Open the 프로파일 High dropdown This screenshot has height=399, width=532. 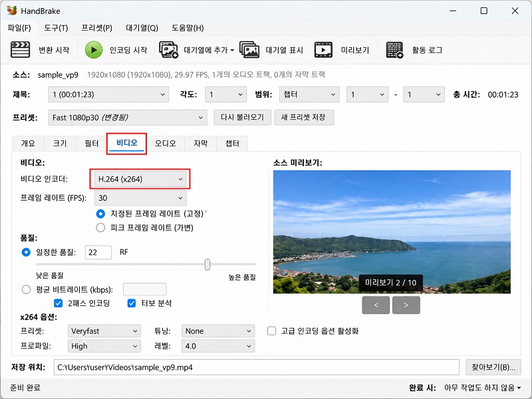[104, 346]
